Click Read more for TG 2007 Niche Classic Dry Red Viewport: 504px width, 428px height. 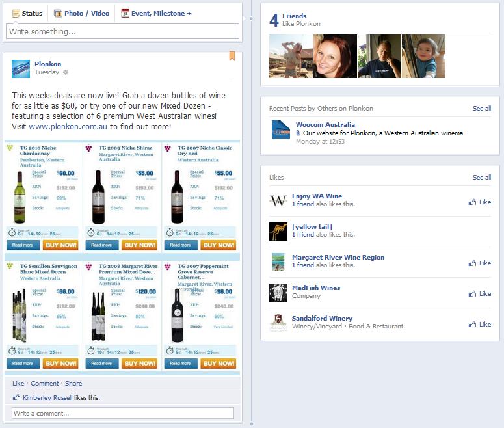click(x=181, y=245)
